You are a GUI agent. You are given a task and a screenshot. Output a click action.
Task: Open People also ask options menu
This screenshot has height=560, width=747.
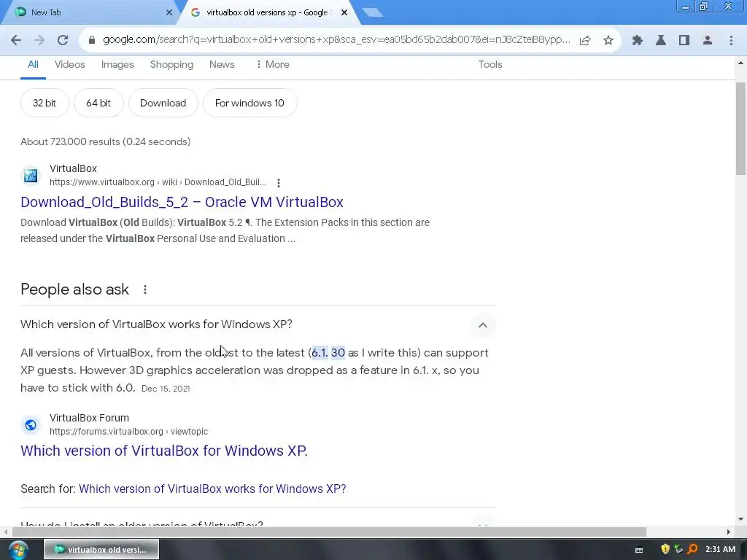pyautogui.click(x=145, y=289)
